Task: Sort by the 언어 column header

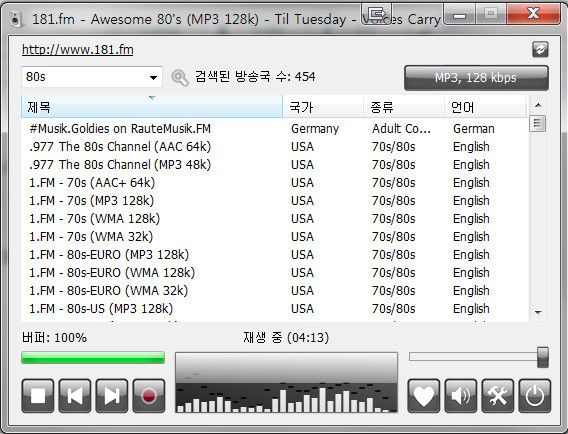Action: (485, 107)
